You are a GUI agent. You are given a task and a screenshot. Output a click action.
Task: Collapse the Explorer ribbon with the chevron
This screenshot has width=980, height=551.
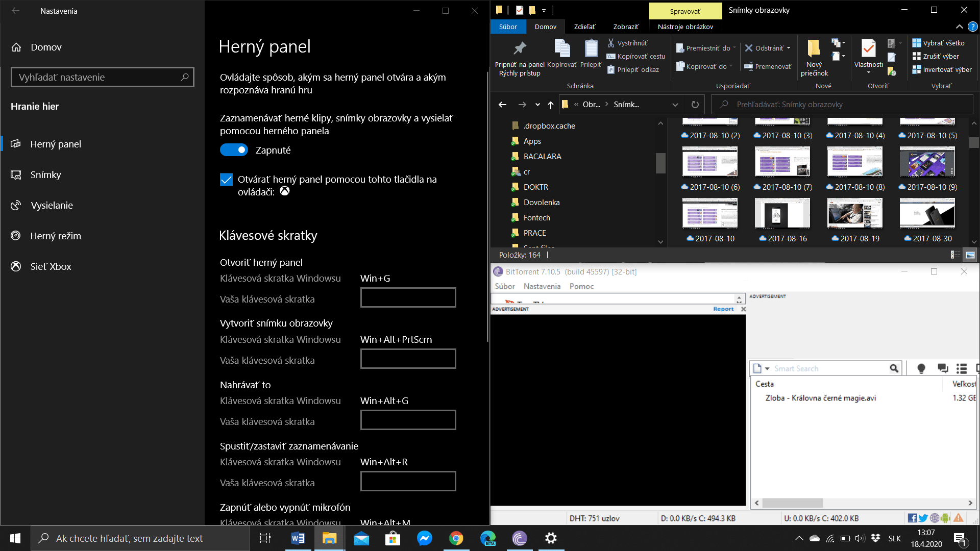959,27
